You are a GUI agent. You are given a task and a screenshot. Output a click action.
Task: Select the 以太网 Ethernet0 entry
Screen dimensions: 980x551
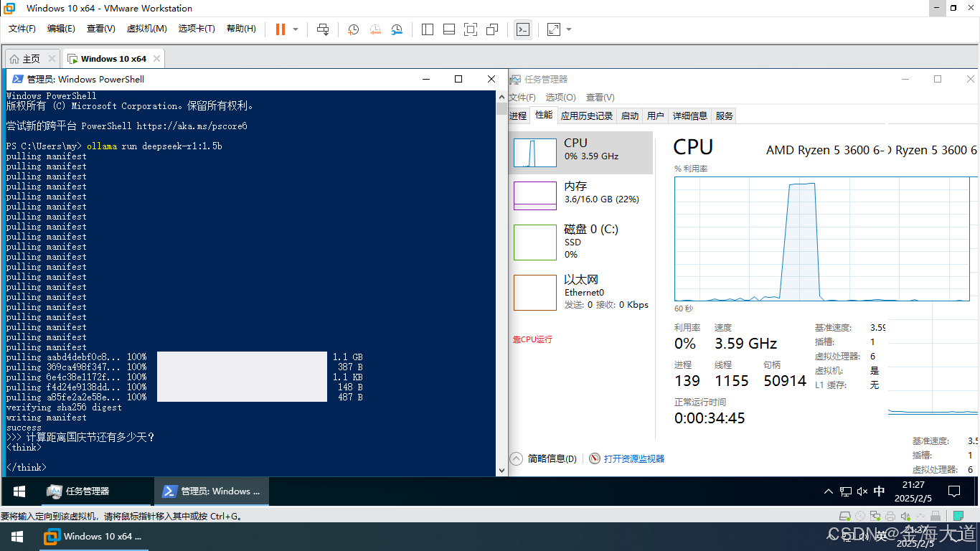point(581,293)
